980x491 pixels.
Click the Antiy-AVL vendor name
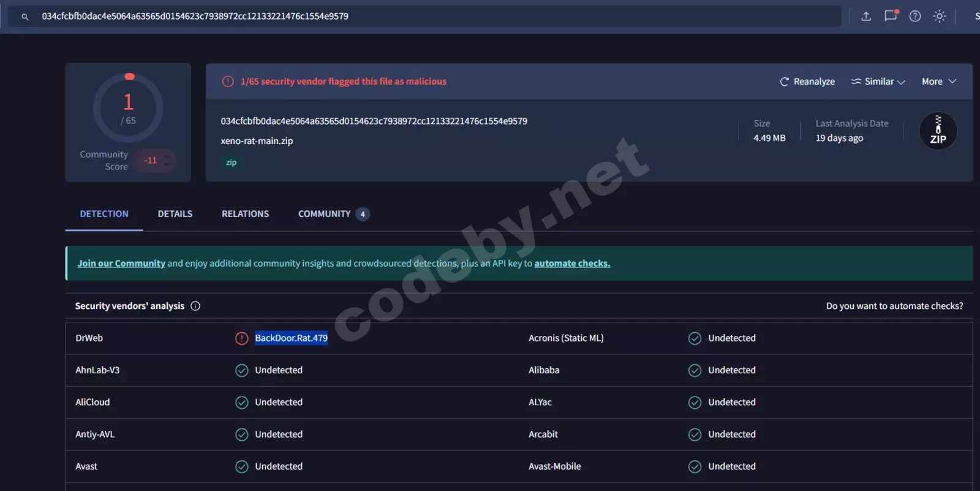click(95, 435)
